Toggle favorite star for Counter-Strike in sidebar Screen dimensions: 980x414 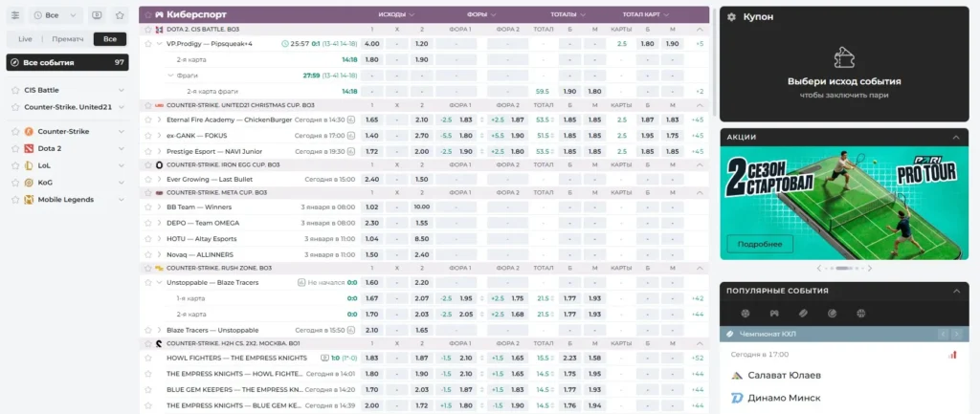pos(14,131)
